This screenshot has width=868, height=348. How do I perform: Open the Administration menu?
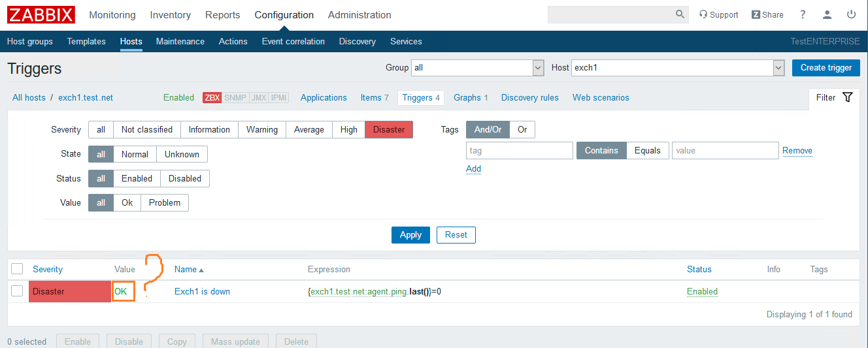pos(359,15)
